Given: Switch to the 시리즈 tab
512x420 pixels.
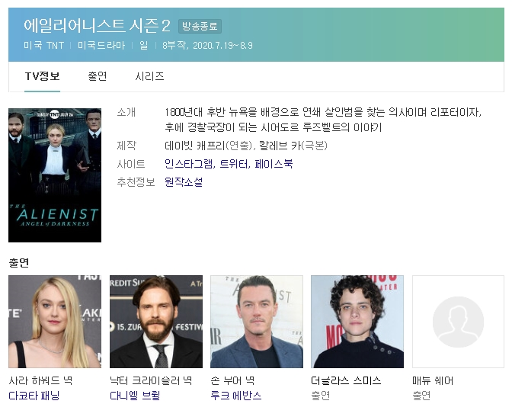Looking at the screenshot, I should coord(149,76).
